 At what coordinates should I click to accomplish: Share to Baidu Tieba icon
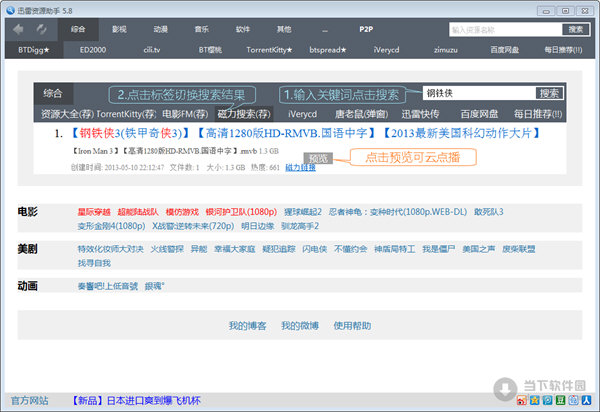pyautogui.click(x=574, y=400)
